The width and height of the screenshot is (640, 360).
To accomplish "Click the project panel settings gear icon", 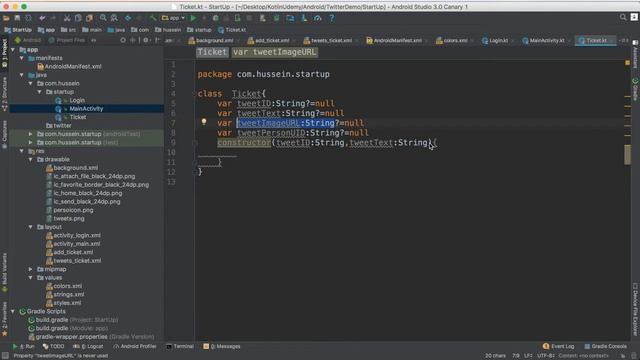I will pyautogui.click(x=146, y=40).
